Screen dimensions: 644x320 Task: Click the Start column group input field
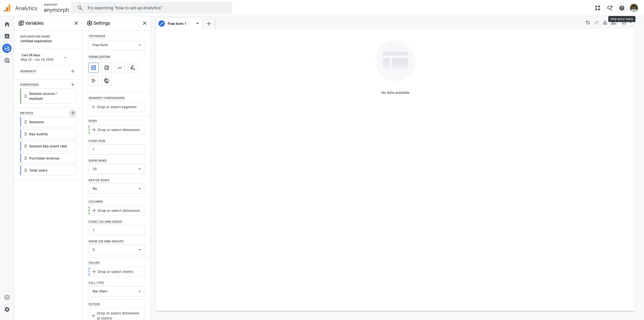(117, 230)
